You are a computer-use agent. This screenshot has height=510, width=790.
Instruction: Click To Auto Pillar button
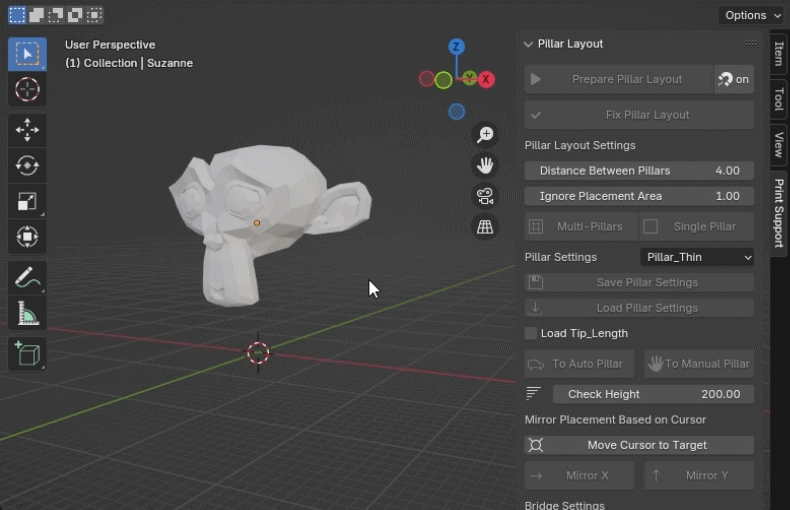[579, 363]
